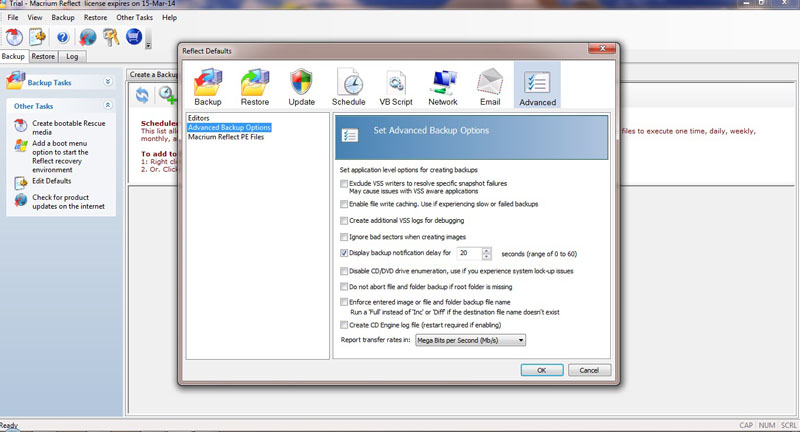Enable file write caching checkbox
This screenshot has height=432, width=800.
(x=344, y=205)
